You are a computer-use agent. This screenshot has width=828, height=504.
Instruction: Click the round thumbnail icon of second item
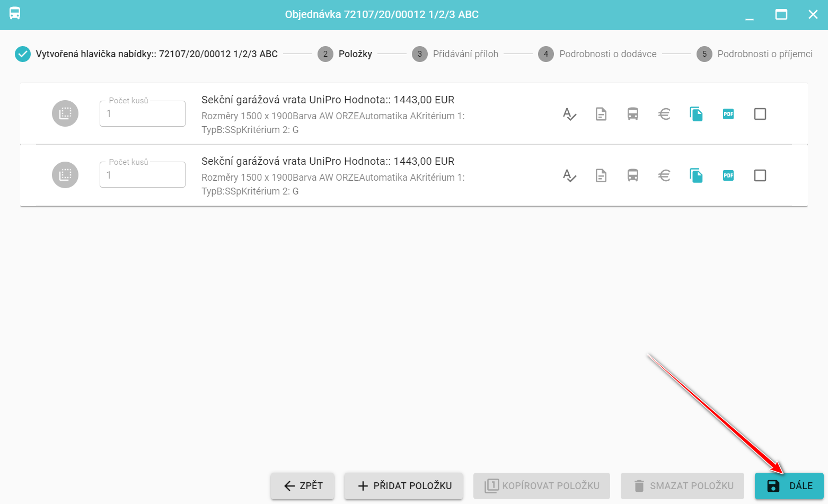coord(65,175)
